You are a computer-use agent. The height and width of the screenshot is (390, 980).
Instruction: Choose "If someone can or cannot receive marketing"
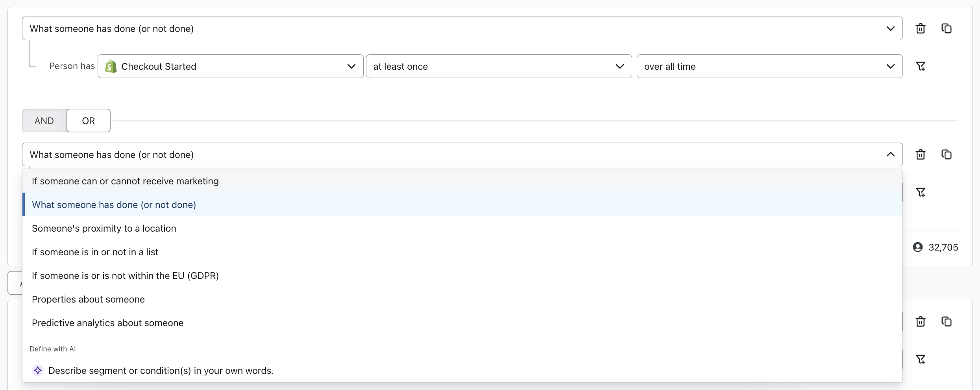tap(125, 181)
